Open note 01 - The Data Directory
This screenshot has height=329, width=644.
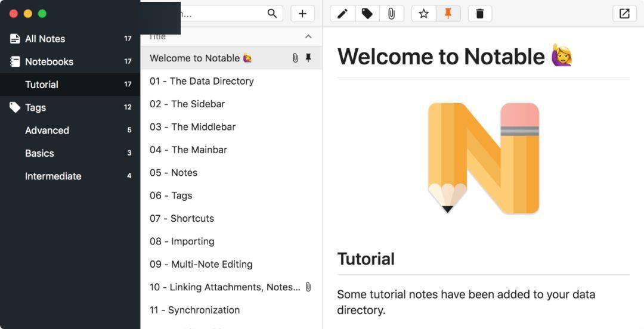(x=231, y=81)
